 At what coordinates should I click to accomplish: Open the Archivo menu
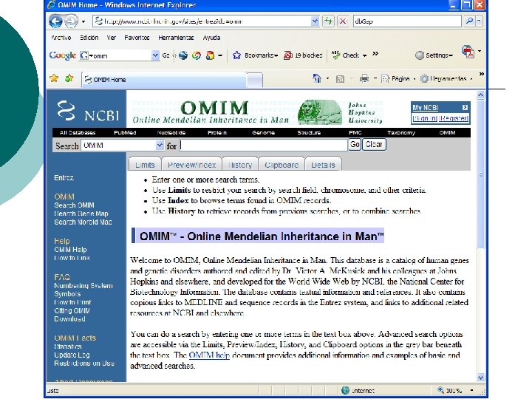(x=61, y=38)
